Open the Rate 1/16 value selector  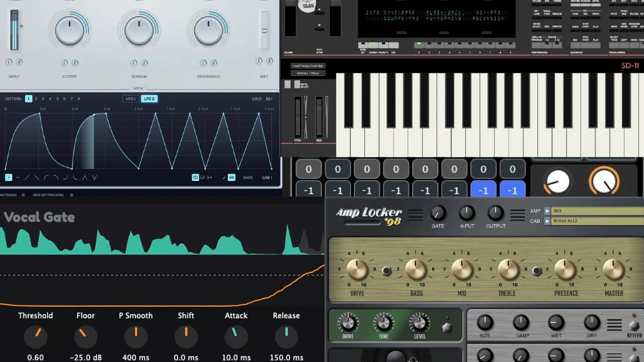(267, 177)
